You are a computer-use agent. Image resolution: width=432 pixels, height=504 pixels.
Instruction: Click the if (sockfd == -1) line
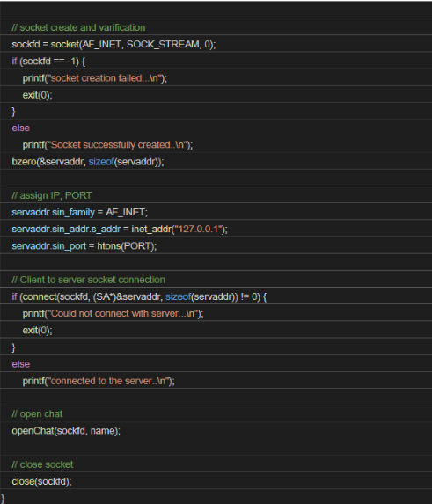(48, 61)
